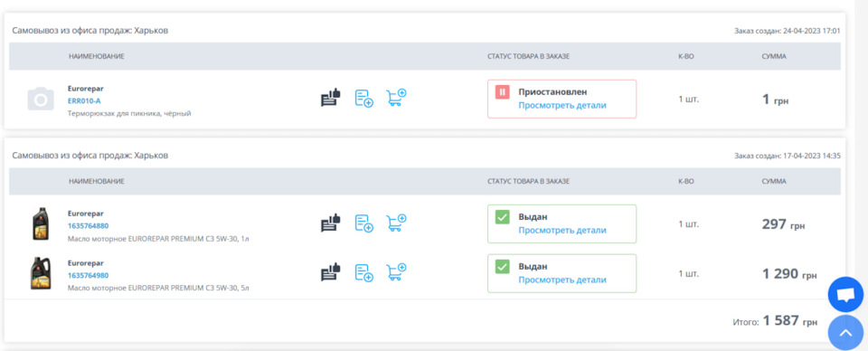Click 'Заказ создан: 17-04-2023 14:35'

(788, 157)
